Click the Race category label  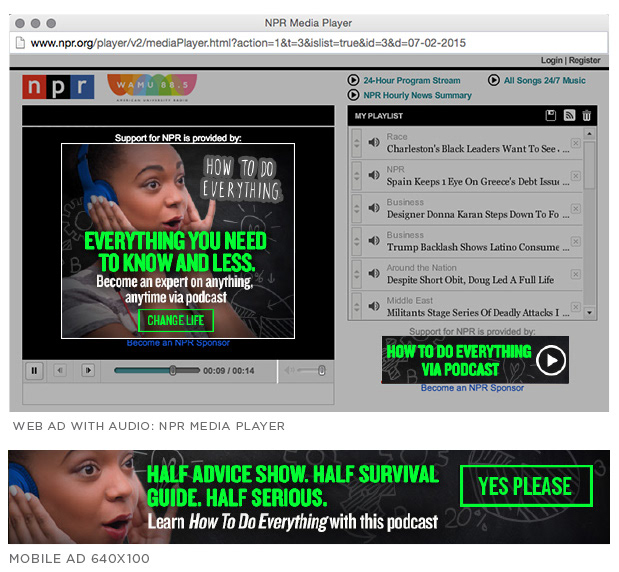point(397,137)
